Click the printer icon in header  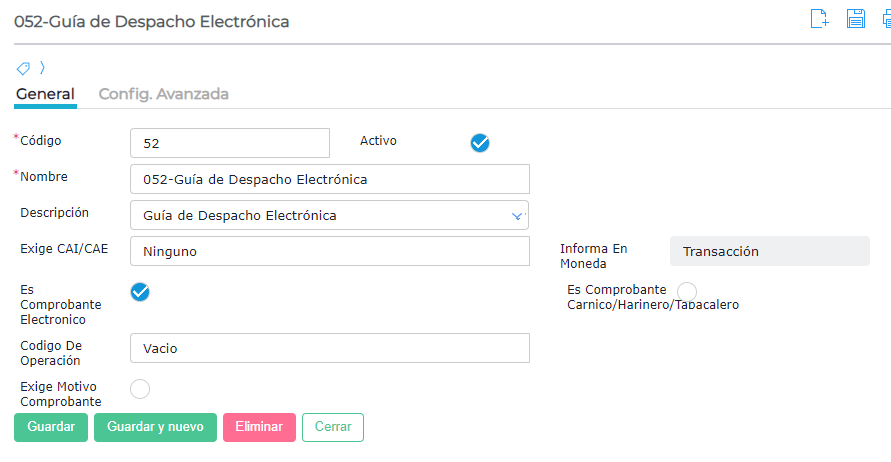coord(885,19)
